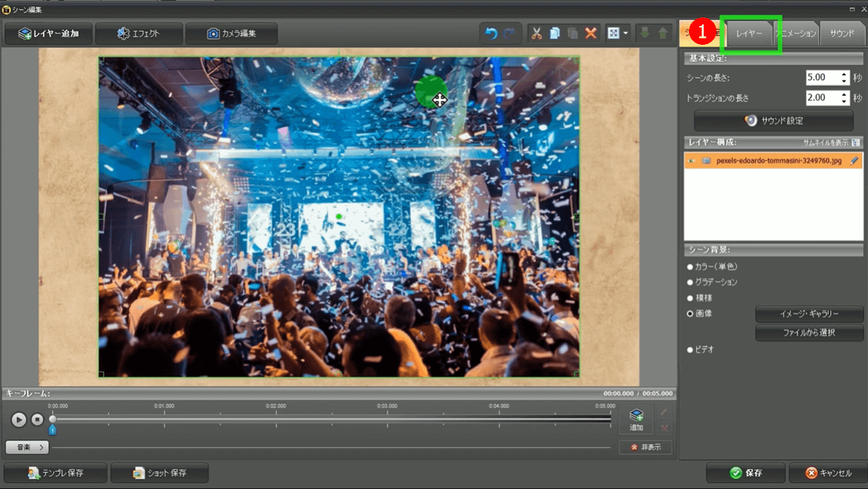Select the カラー（単色） background option
This screenshot has height=489, width=868.
click(x=690, y=267)
